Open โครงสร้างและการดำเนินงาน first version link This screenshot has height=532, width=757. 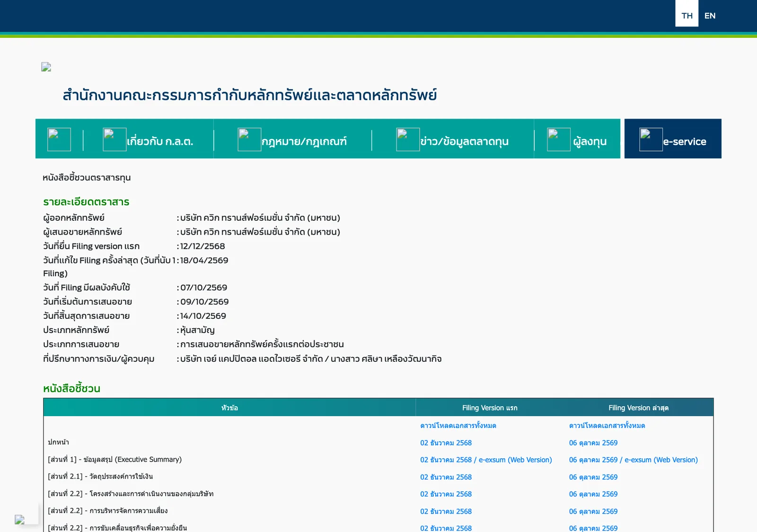click(x=446, y=494)
